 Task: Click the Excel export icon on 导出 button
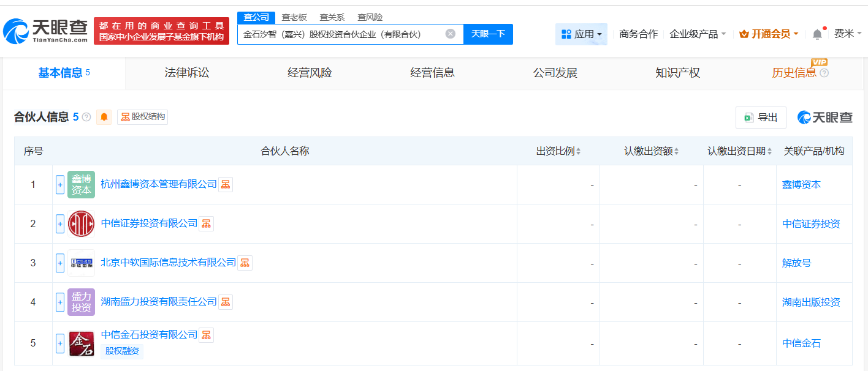(748, 117)
